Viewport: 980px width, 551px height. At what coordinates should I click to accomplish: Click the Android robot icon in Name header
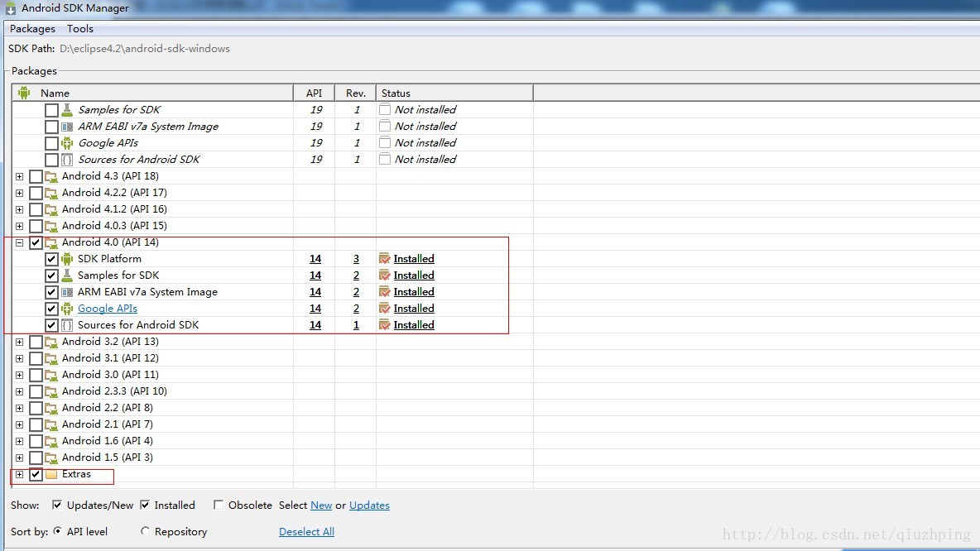tap(24, 93)
